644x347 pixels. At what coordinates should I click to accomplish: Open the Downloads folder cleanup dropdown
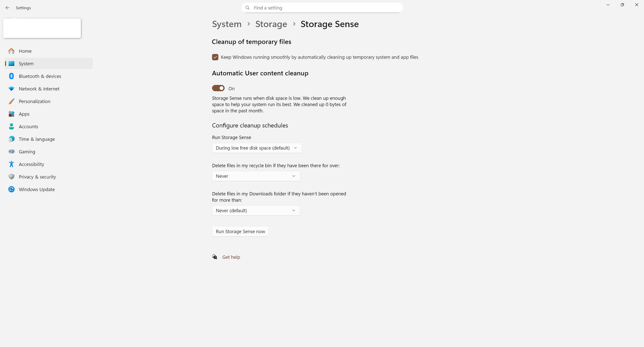(256, 210)
